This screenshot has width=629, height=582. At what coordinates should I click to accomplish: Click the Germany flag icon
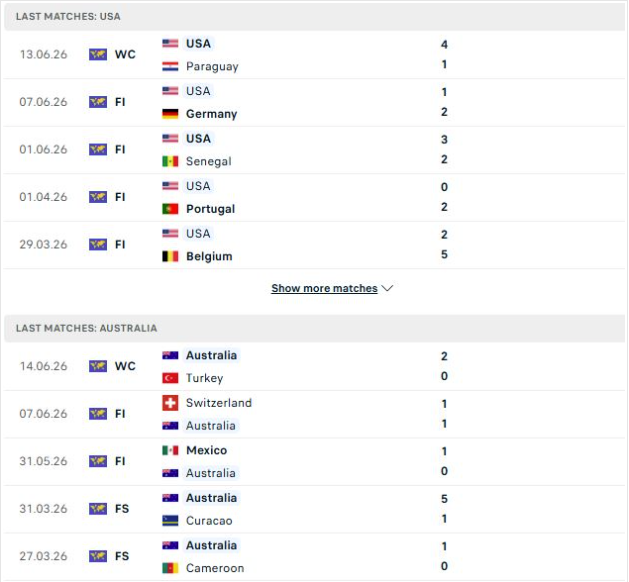170,114
